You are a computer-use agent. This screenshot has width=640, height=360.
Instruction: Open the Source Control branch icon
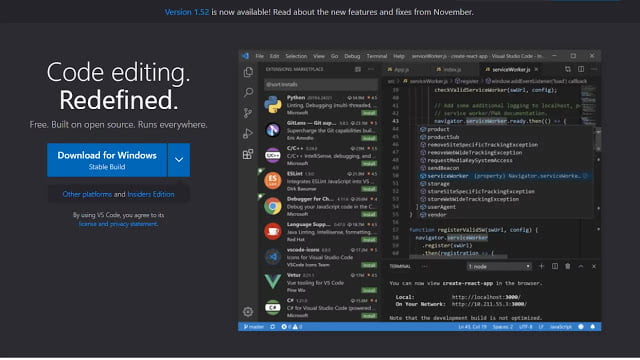click(x=248, y=113)
